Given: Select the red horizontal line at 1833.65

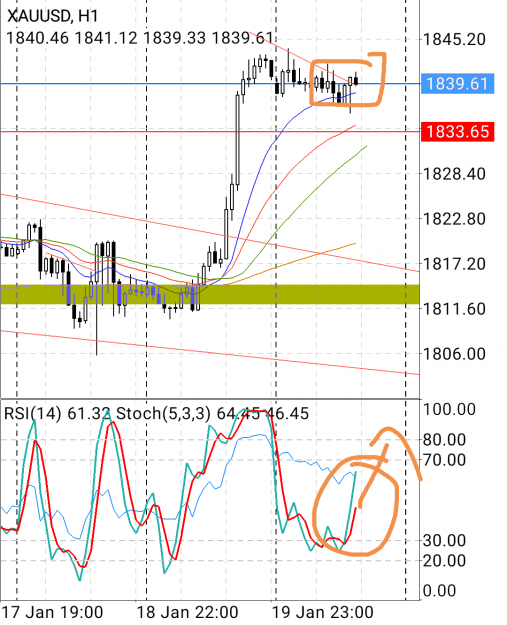Looking at the screenshot, I should pyautogui.click(x=210, y=131).
